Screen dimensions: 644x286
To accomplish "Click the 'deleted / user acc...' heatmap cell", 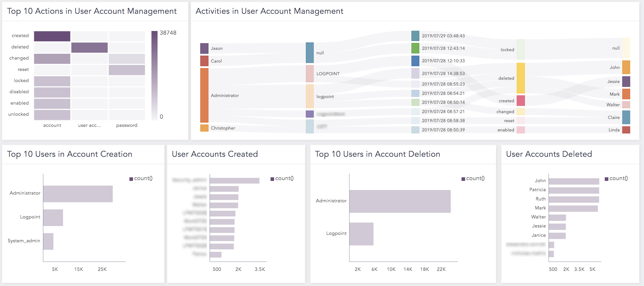I will click(89, 47).
